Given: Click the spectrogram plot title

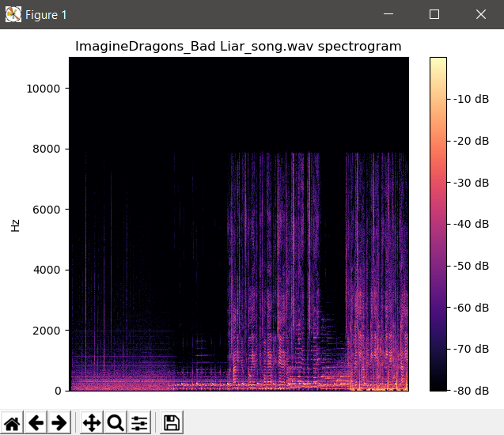Looking at the screenshot, I should 238,46.
